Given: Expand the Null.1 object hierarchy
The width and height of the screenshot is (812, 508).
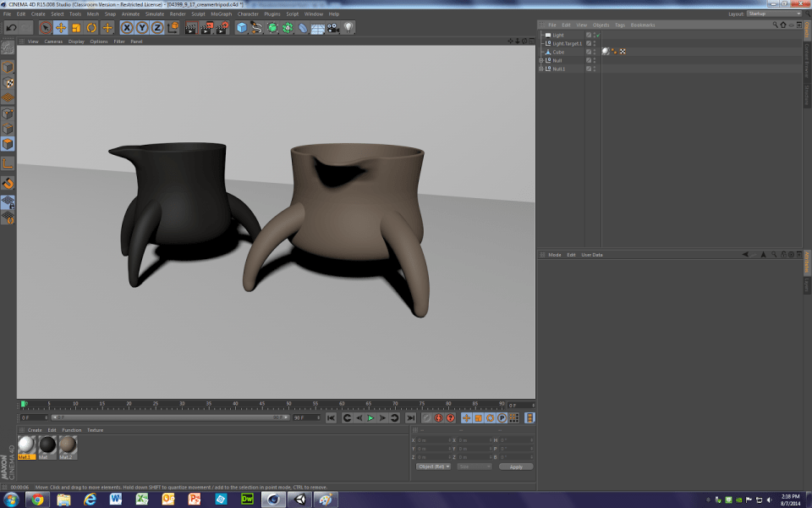Looking at the screenshot, I should coord(541,69).
